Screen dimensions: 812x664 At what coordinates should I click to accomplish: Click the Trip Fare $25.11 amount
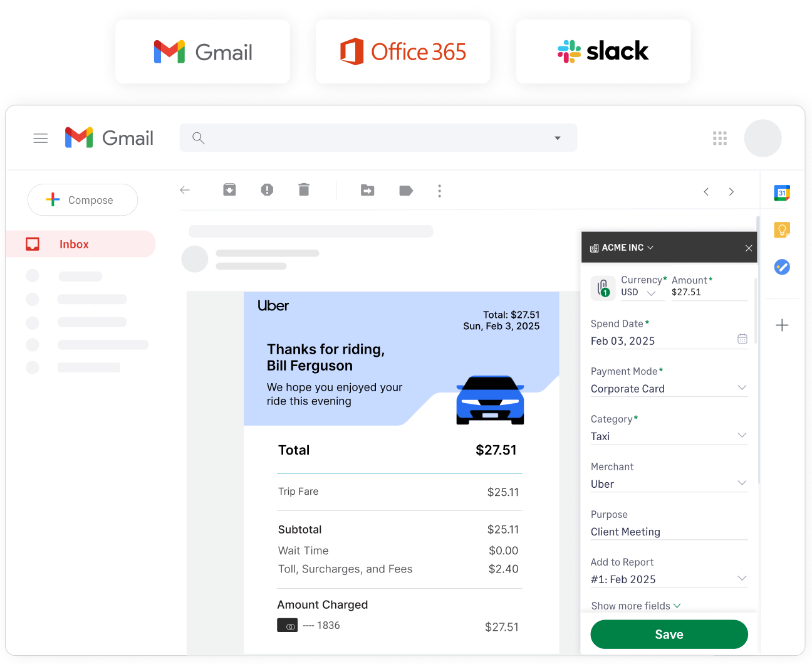[503, 492]
